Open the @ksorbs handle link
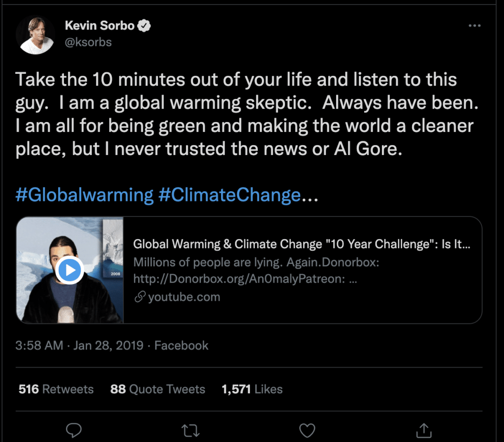 (89, 42)
